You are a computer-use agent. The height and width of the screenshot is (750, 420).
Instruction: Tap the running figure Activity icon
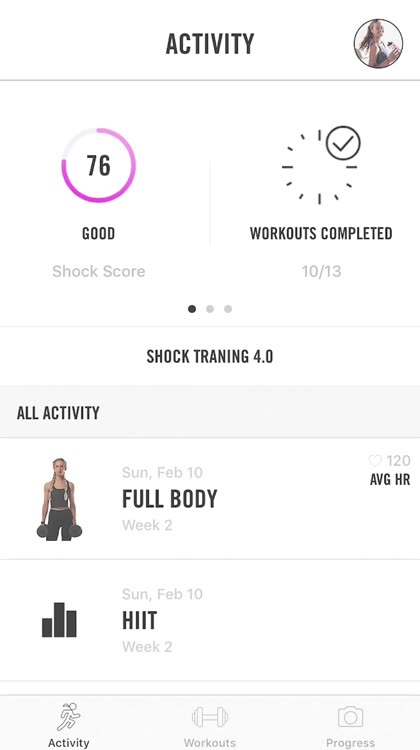coord(69,717)
